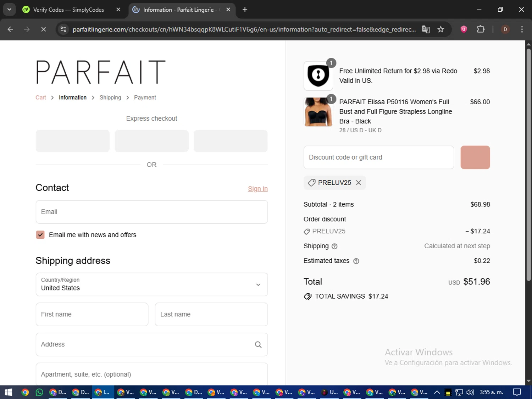Select the Information breadcrumb step
Viewport: 532px width, 399px height.
[x=73, y=98]
